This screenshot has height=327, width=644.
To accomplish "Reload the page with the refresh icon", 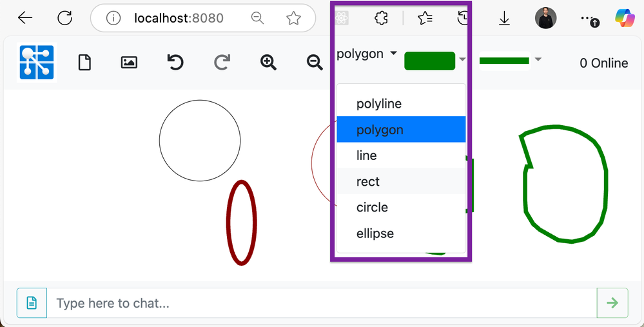I will click(x=65, y=17).
